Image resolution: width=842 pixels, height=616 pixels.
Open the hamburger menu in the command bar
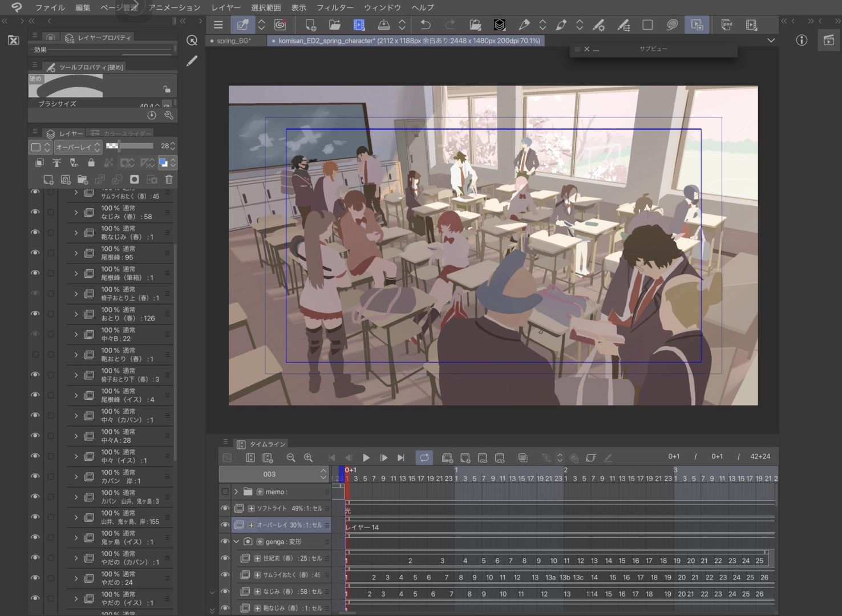218,25
